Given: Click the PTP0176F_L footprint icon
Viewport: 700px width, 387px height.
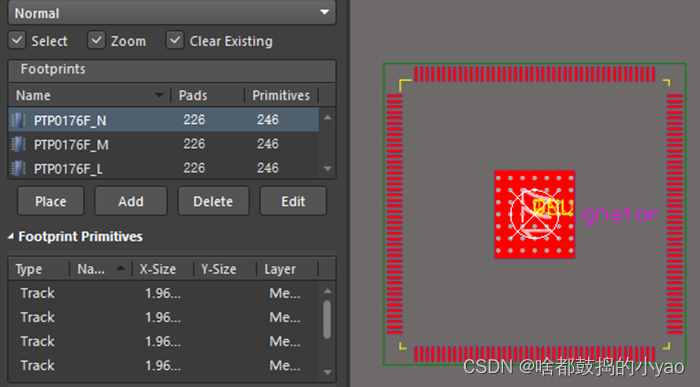Looking at the screenshot, I should 18,168.
